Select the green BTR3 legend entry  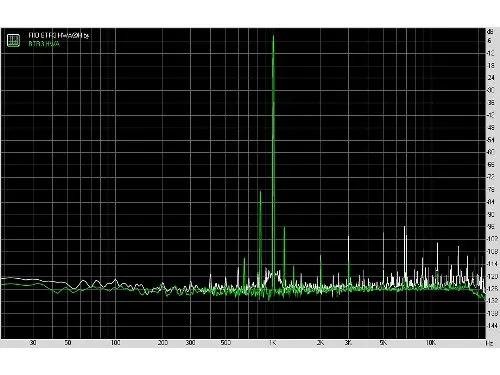[44, 44]
